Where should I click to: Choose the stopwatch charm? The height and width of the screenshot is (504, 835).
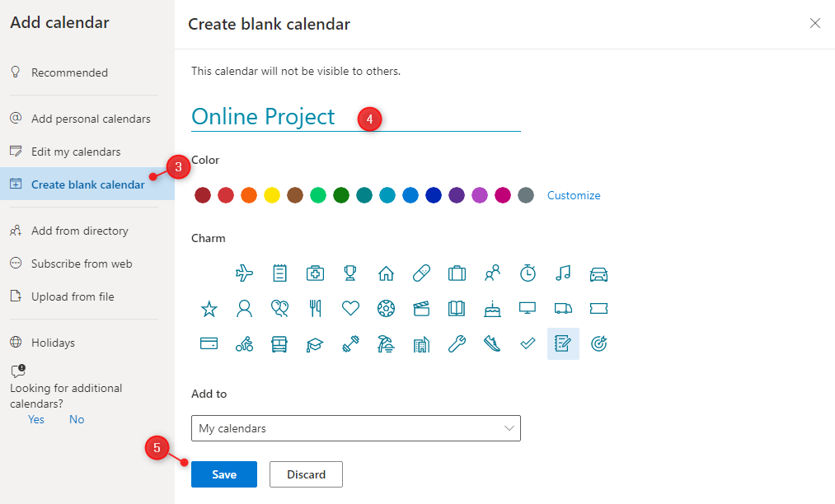(528, 273)
